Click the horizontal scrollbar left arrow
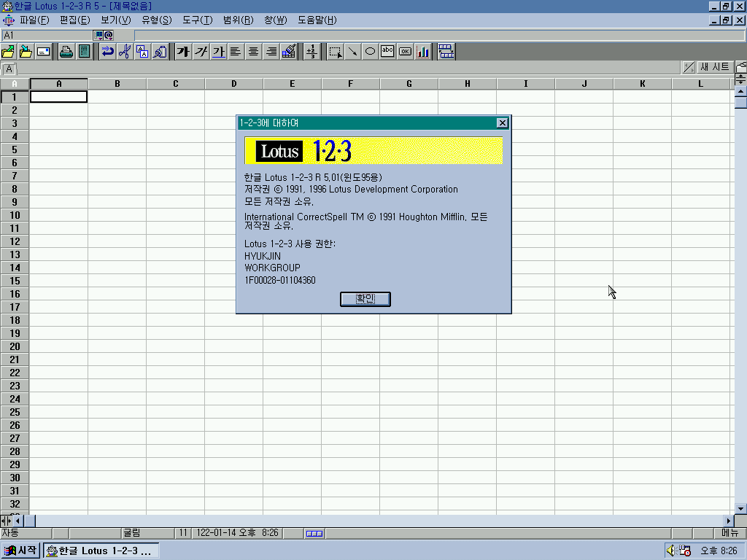Image resolution: width=747 pixels, height=560 pixels. (18, 521)
